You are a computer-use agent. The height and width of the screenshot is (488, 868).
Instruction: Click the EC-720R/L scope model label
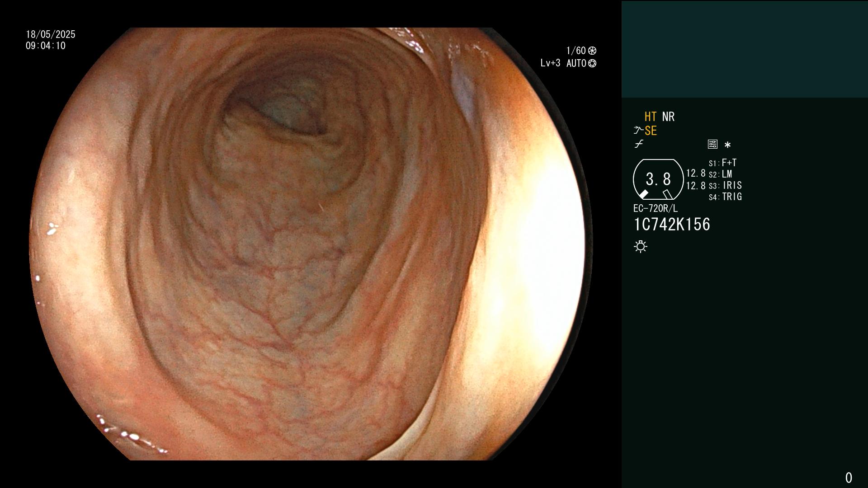[656, 209]
